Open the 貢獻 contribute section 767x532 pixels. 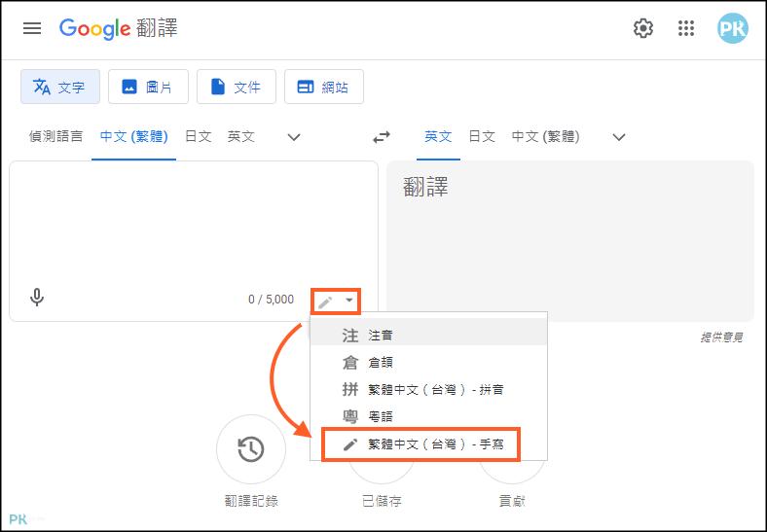[x=512, y=501]
